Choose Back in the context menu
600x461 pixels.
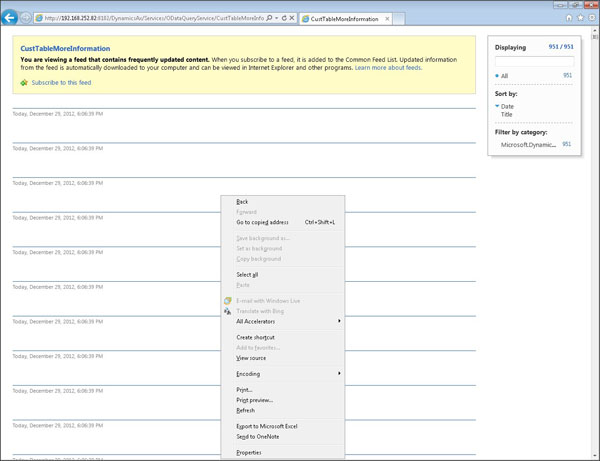tap(283, 202)
